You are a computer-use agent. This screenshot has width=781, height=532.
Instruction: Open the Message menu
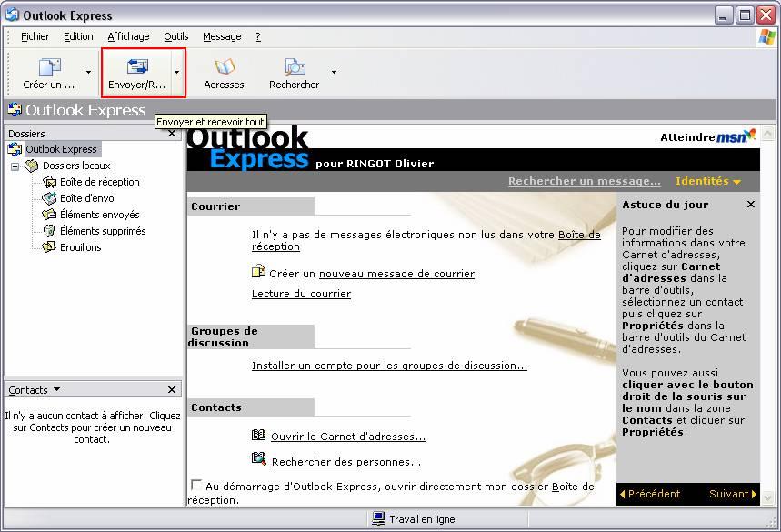coord(222,37)
